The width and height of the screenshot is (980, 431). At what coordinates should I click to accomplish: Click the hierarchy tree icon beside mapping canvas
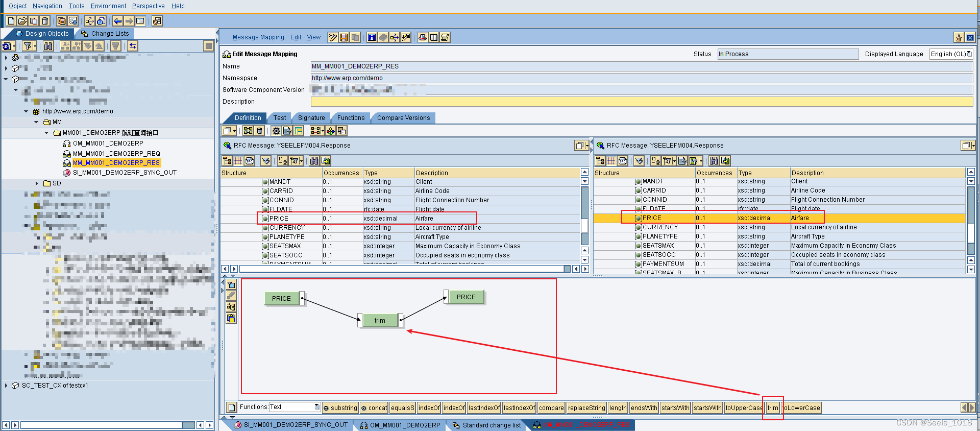(231, 307)
